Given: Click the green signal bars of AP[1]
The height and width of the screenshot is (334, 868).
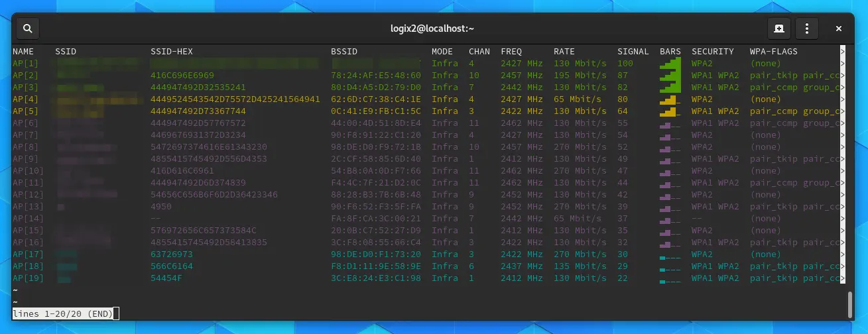Looking at the screenshot, I should click(670, 64).
